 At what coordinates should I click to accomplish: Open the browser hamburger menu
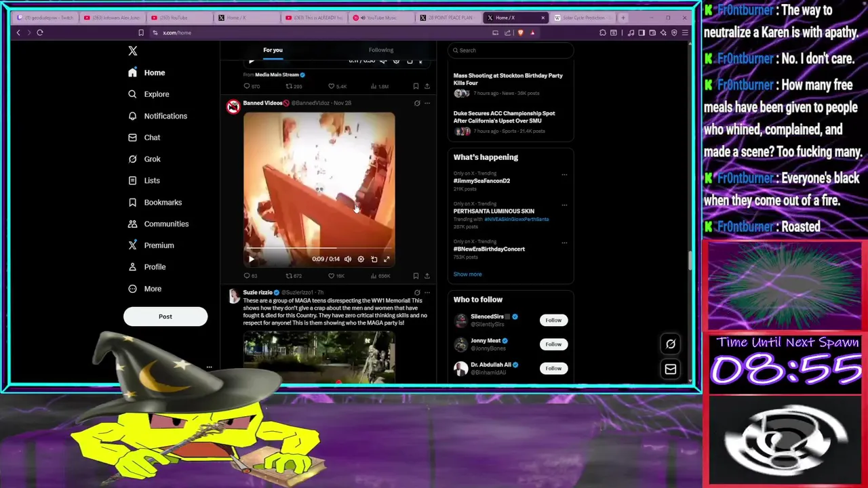pos(685,33)
